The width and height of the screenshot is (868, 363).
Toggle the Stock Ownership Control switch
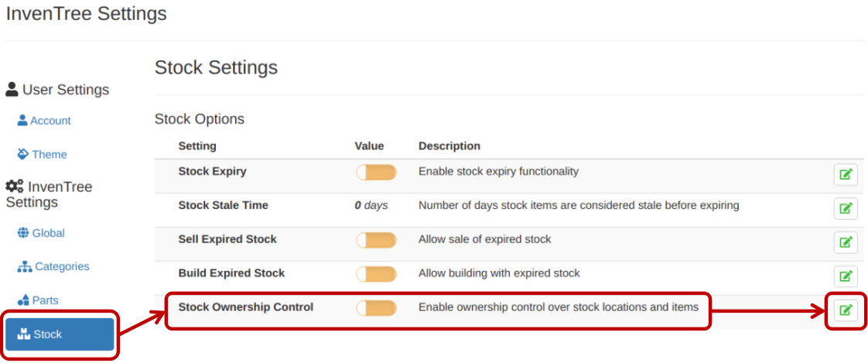click(376, 308)
